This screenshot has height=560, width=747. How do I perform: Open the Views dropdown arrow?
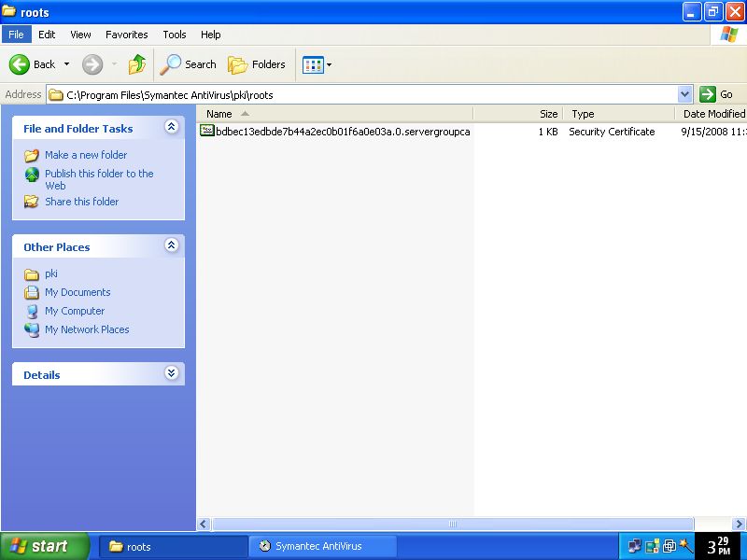(x=330, y=64)
